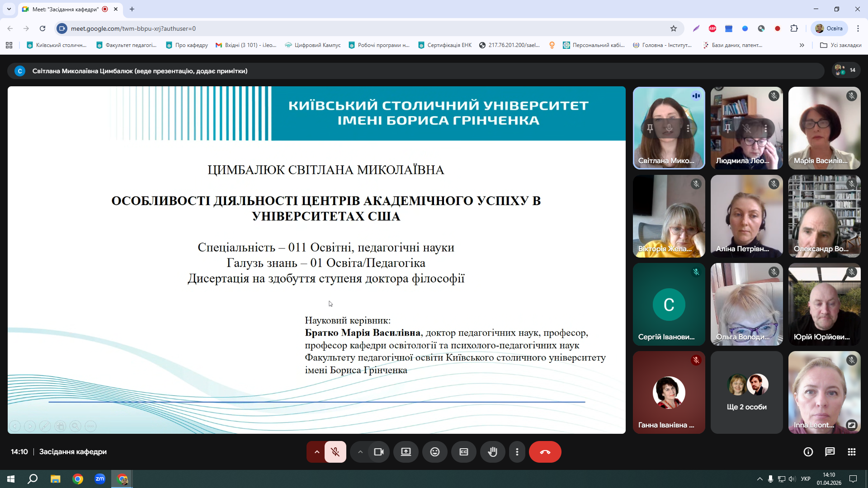Expand audio settings arrow beside microphone

click(x=316, y=452)
